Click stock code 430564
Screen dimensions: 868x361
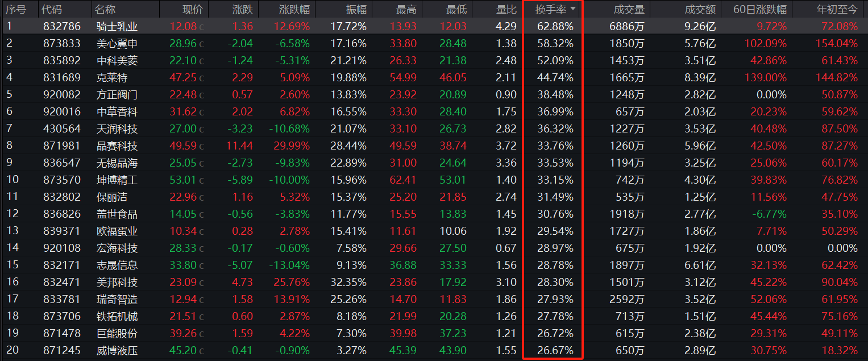pyautogui.click(x=62, y=128)
